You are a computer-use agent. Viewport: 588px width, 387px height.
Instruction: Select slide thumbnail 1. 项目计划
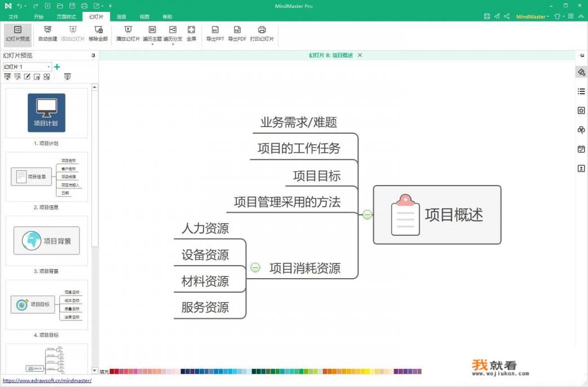point(46,113)
